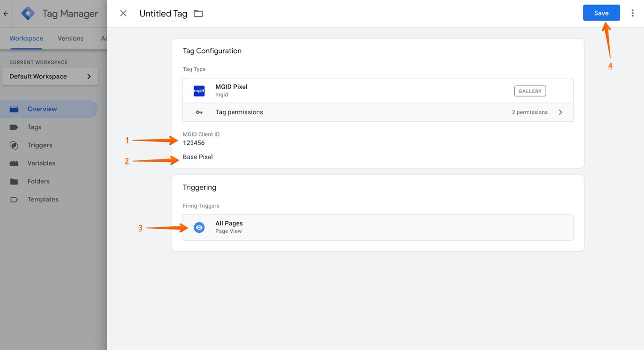Select the Workspace tab
The height and width of the screenshot is (350, 644).
26,38
